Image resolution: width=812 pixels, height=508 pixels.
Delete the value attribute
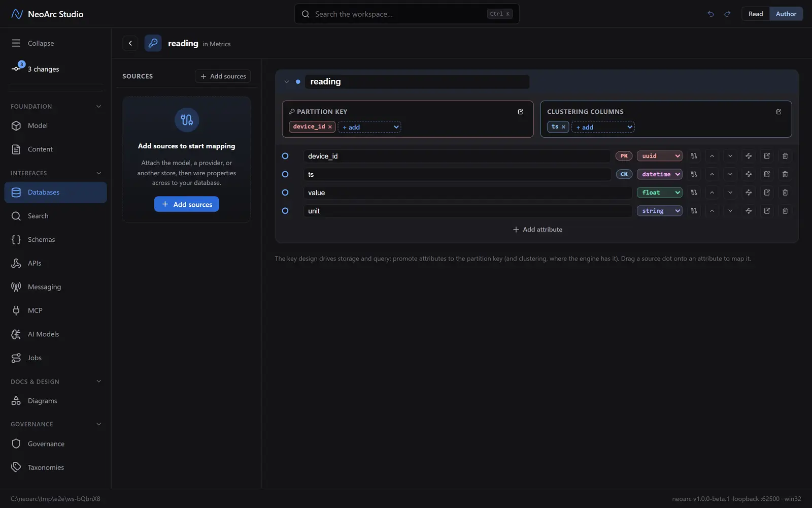[x=785, y=193]
